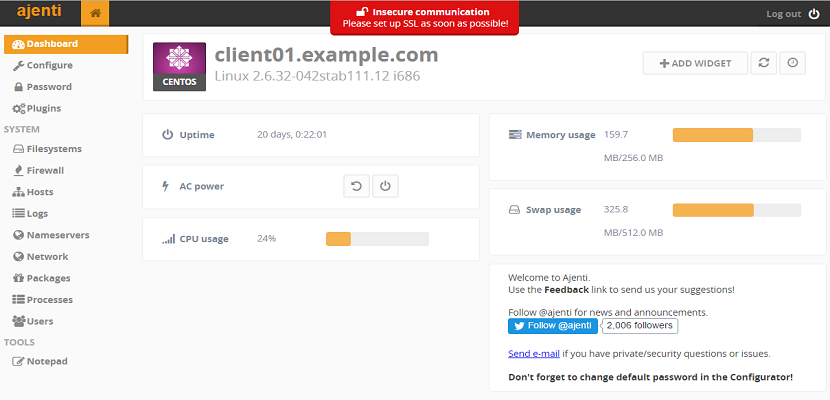Click the wrench icon beside Configure

[19, 66]
